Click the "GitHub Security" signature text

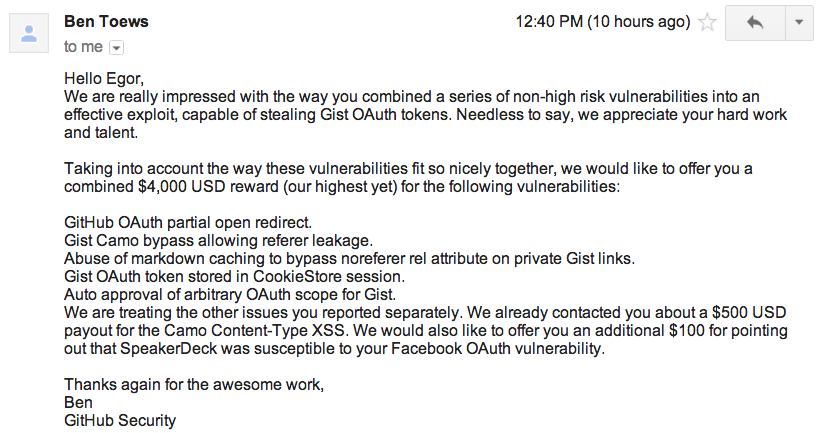point(120,420)
